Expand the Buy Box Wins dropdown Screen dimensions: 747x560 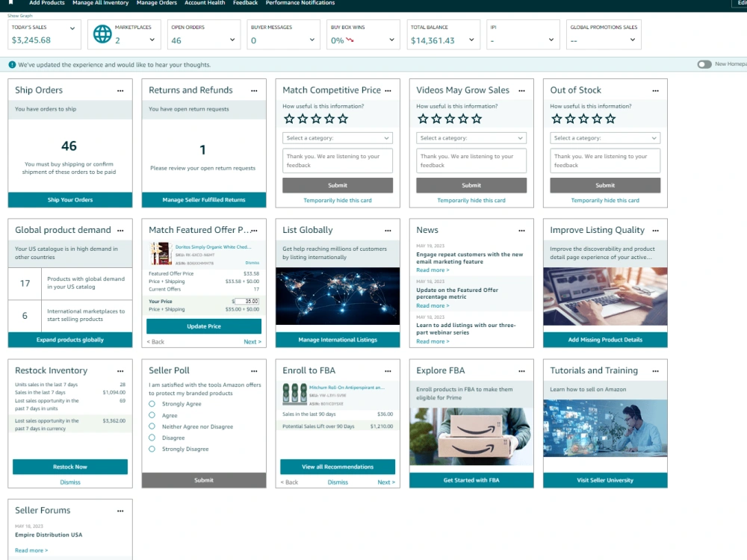pos(391,40)
